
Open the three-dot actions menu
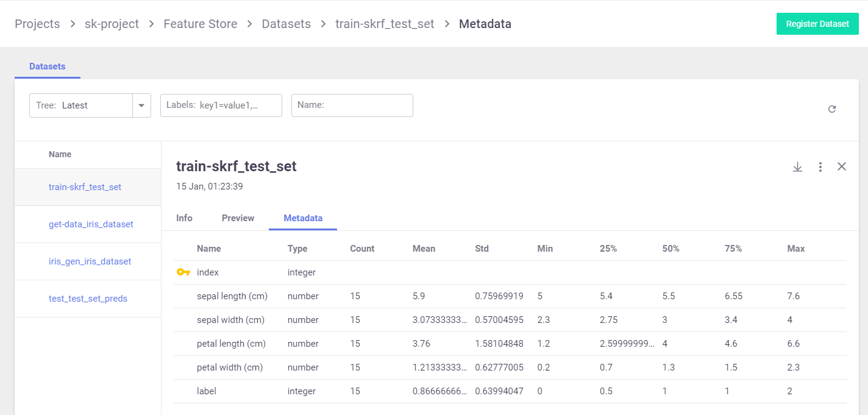[x=820, y=167]
